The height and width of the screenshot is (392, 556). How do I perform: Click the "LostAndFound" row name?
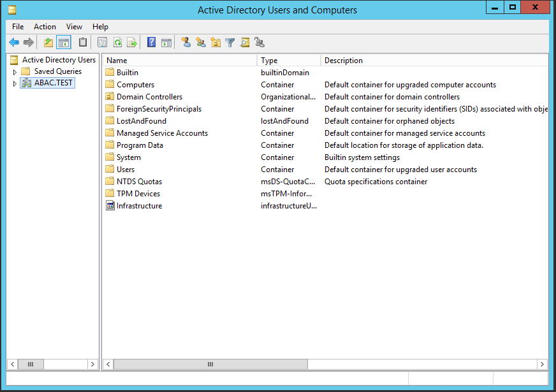tap(142, 121)
